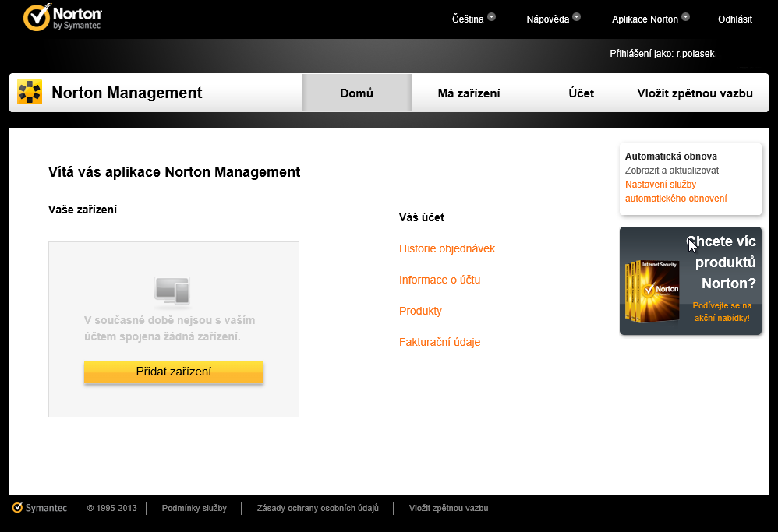Switch to the Má zařízení tab
The image size is (778, 532).
click(x=469, y=93)
